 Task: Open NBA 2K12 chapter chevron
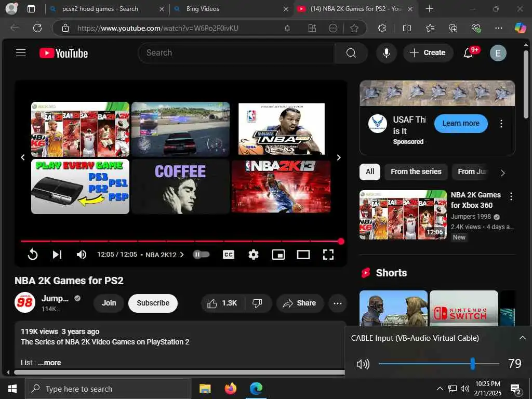point(182,255)
